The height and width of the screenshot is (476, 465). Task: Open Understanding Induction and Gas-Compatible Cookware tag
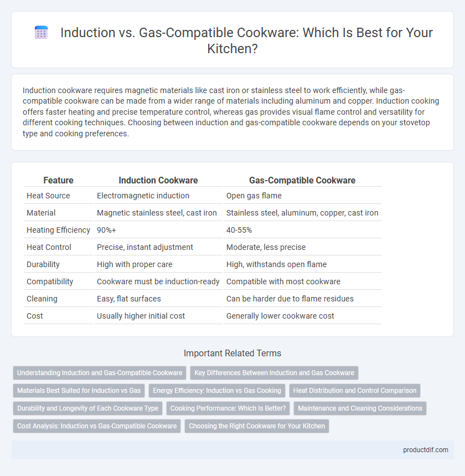pyautogui.click(x=100, y=373)
